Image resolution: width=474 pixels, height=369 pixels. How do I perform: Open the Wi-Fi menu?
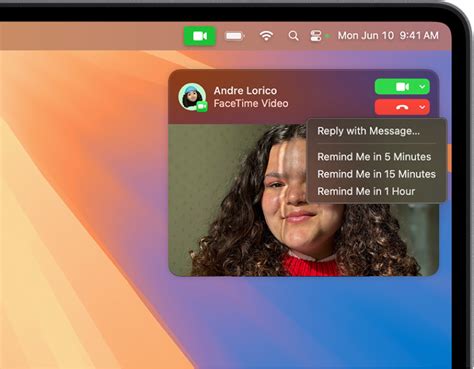point(266,36)
